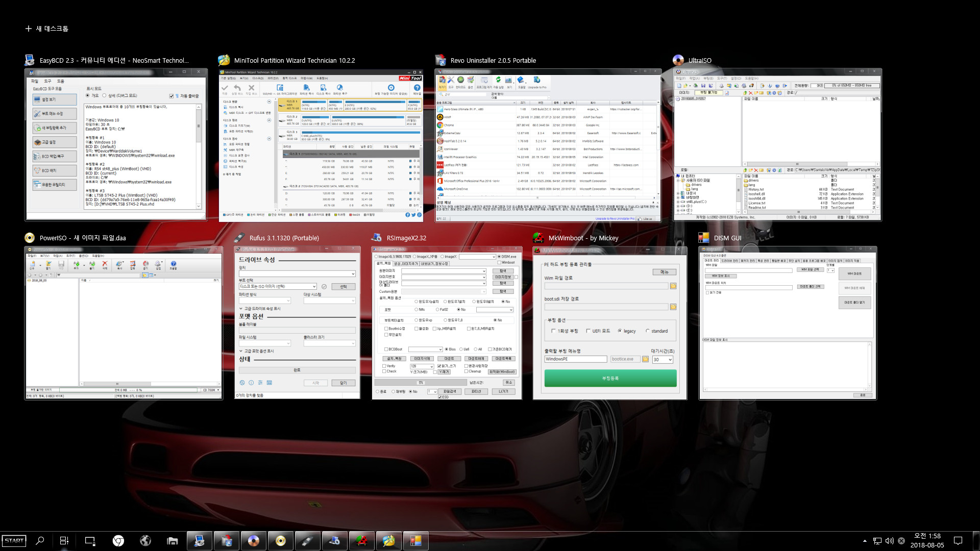980x551 pixels.
Task: Click the 완료 progress bar in Rufus
Action: (297, 370)
